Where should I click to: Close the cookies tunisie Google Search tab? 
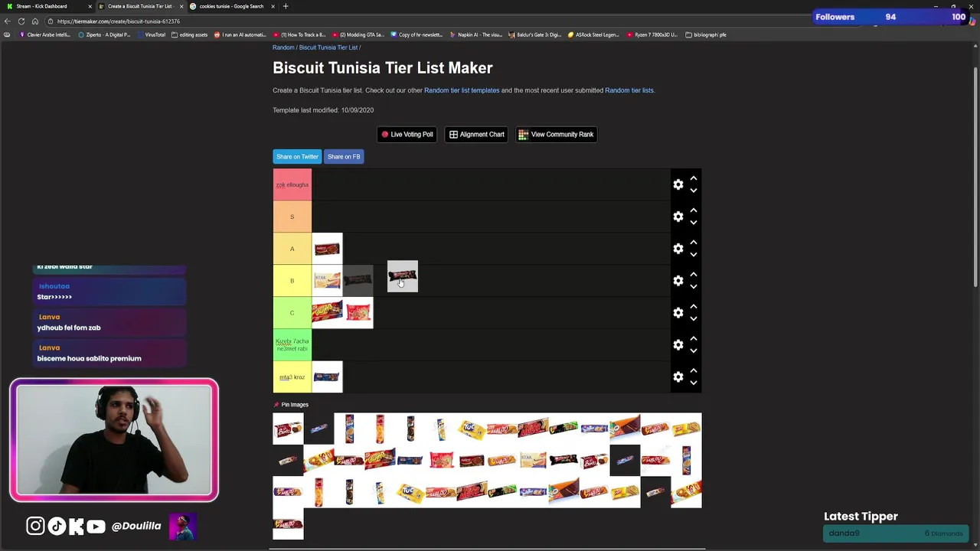tap(273, 6)
